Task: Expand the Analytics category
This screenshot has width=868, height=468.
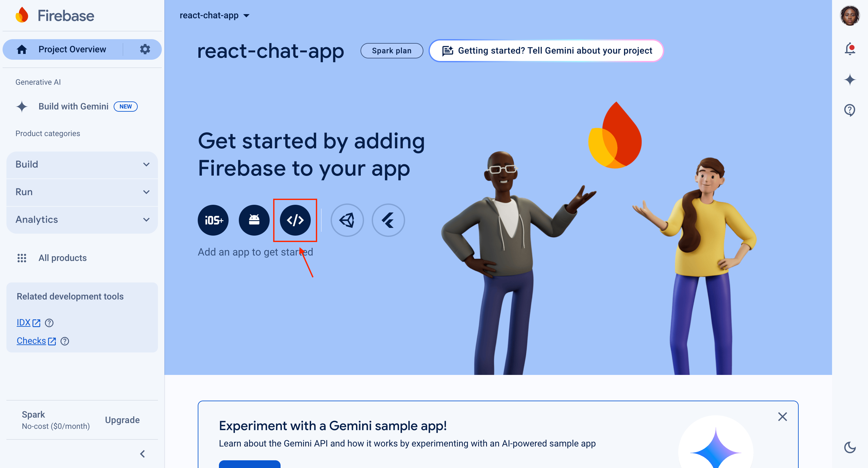Action: tap(82, 220)
